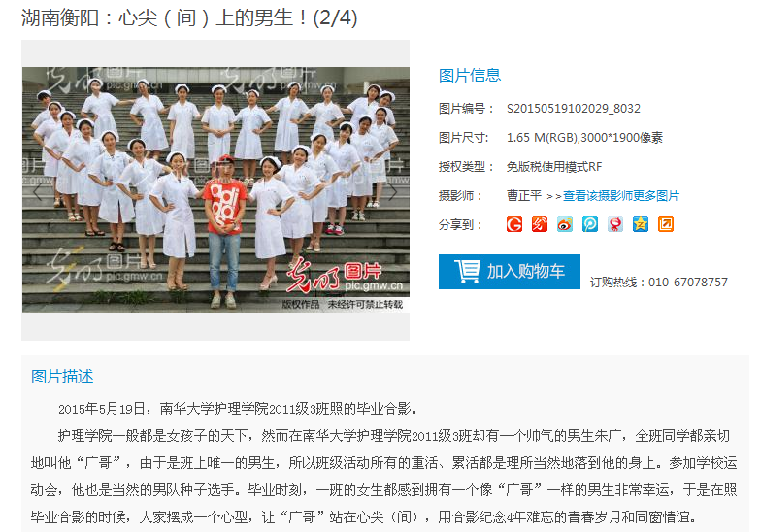
Task: Open more share options orange icon
Action: point(666,224)
